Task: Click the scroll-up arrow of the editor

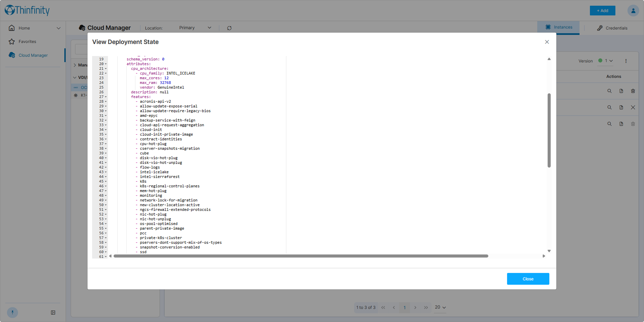Action: pyautogui.click(x=549, y=59)
